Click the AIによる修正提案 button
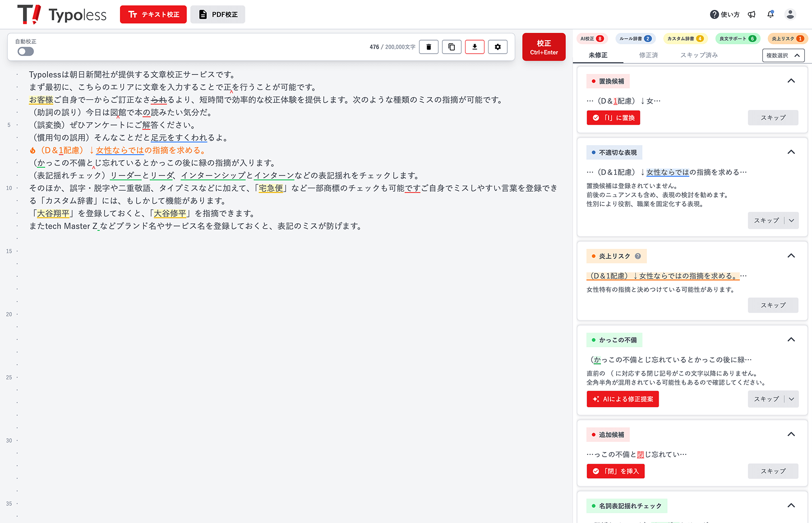The width and height of the screenshot is (812, 523). [623, 399]
